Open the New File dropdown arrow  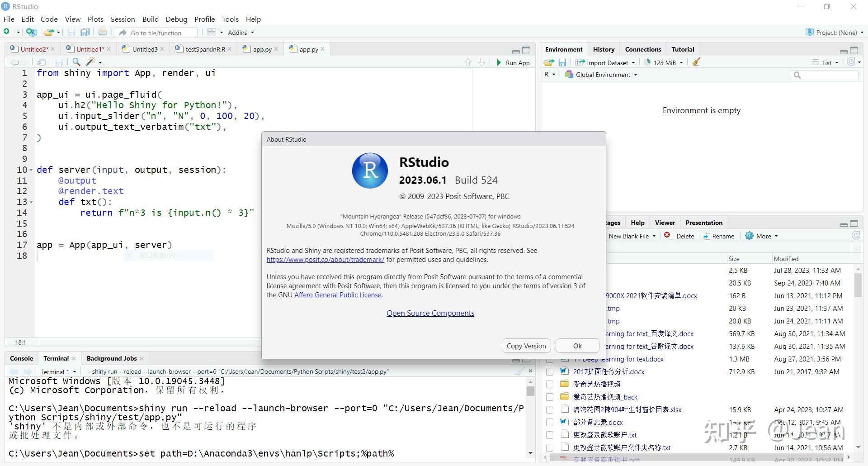[18, 33]
